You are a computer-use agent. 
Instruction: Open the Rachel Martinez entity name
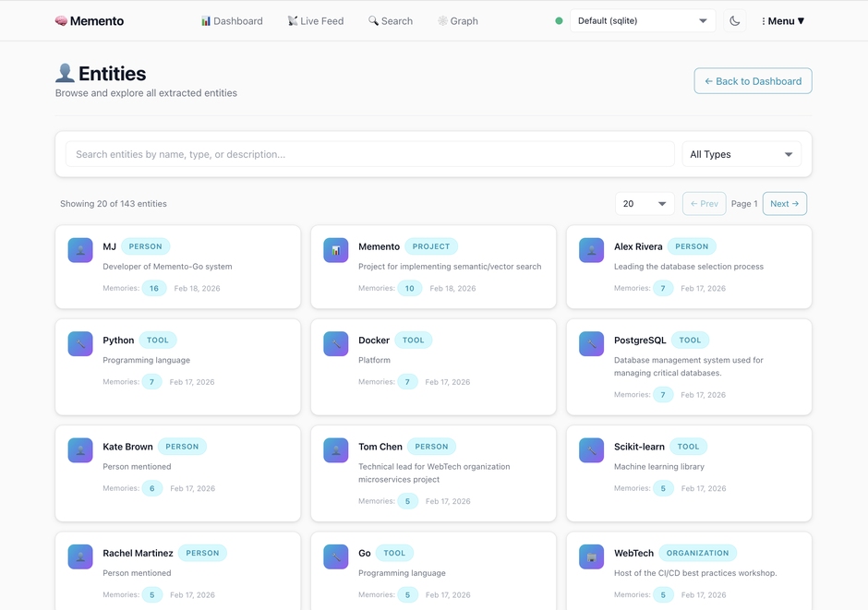click(138, 553)
